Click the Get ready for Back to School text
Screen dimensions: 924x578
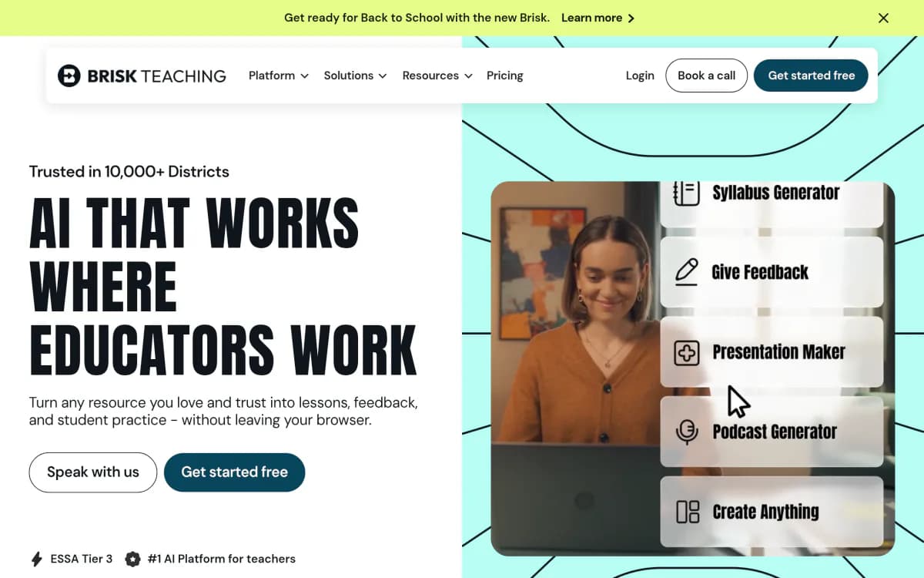tap(417, 18)
